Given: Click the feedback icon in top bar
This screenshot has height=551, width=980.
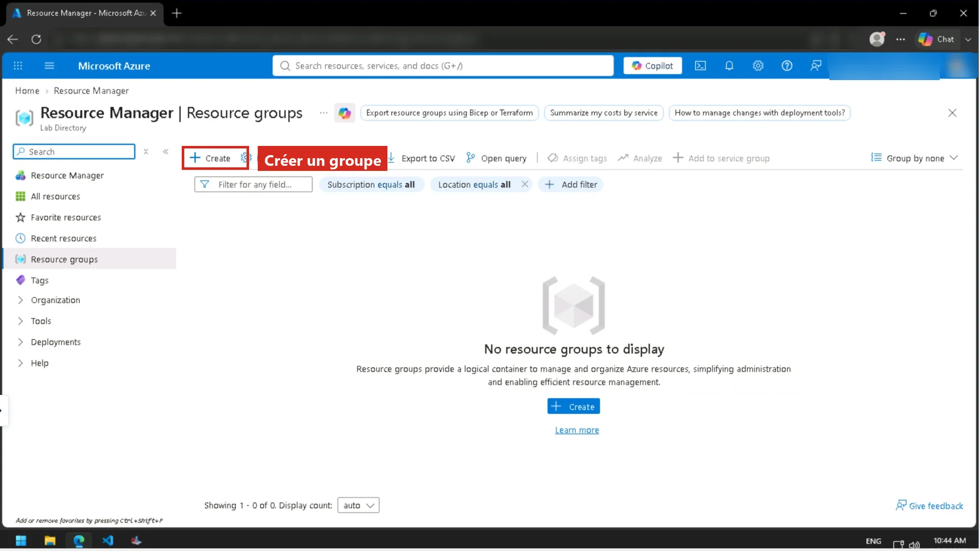Looking at the screenshot, I should (x=816, y=66).
